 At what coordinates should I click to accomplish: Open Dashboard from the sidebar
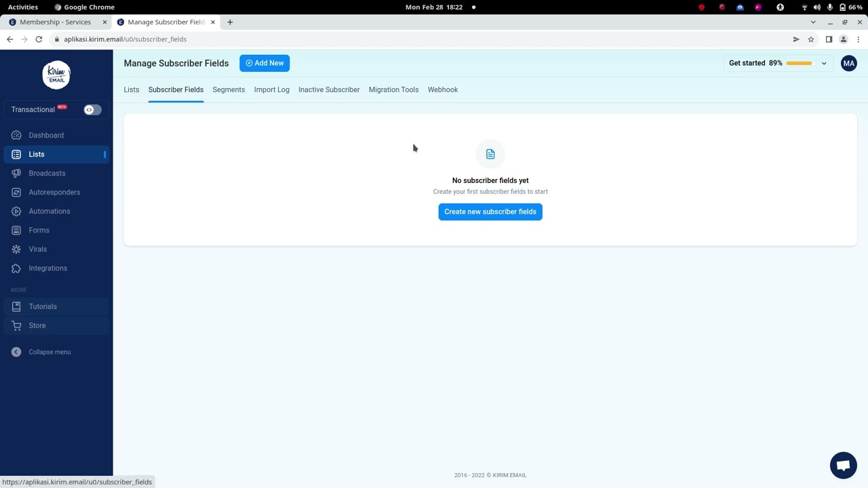[46, 136]
